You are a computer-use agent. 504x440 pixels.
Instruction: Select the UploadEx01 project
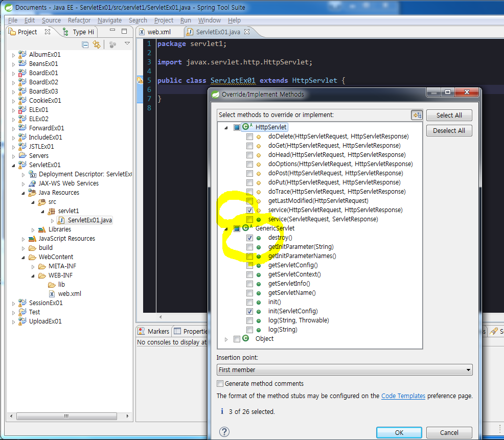45,321
